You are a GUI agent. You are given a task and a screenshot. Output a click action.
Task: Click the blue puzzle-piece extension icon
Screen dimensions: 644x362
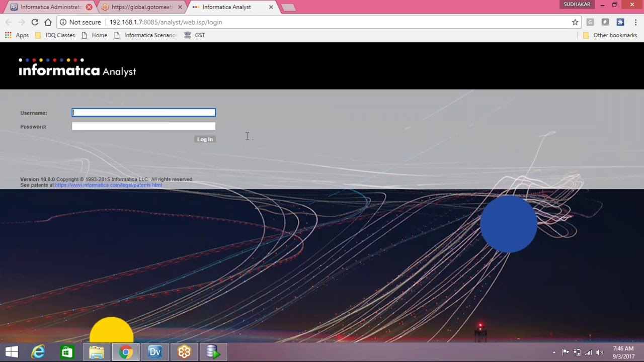click(x=620, y=22)
